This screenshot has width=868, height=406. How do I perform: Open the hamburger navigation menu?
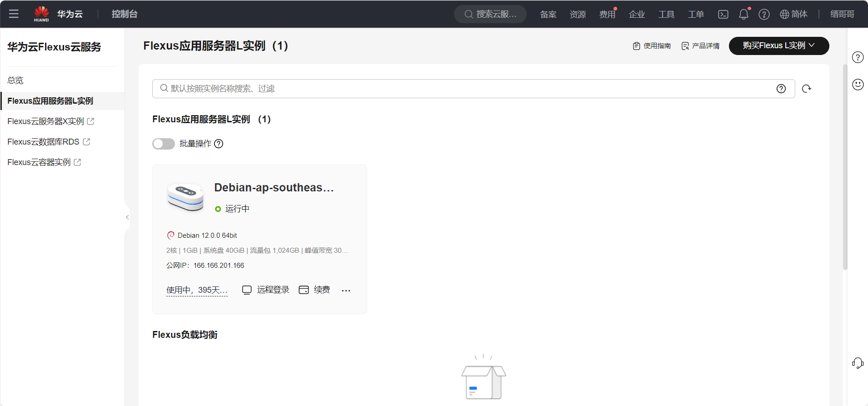[x=14, y=14]
